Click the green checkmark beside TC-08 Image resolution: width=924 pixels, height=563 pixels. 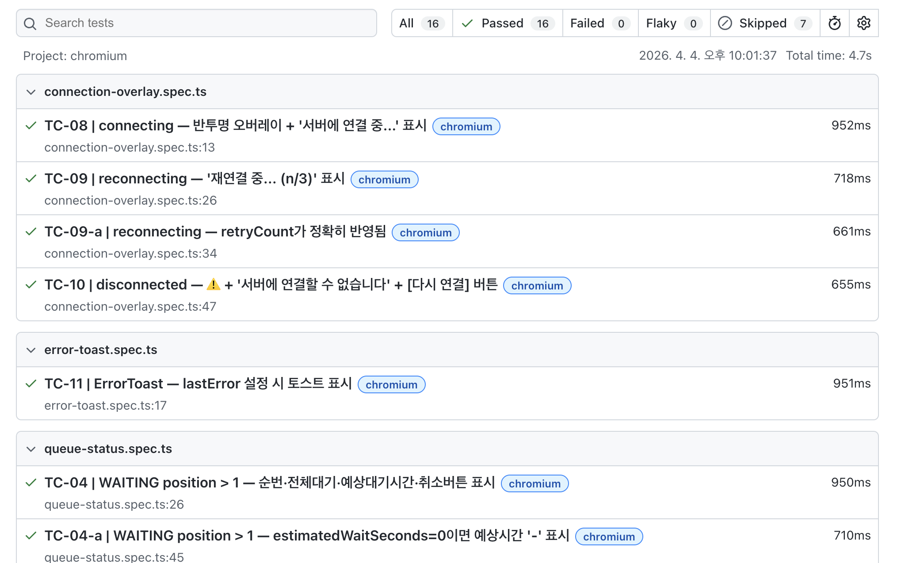click(31, 126)
